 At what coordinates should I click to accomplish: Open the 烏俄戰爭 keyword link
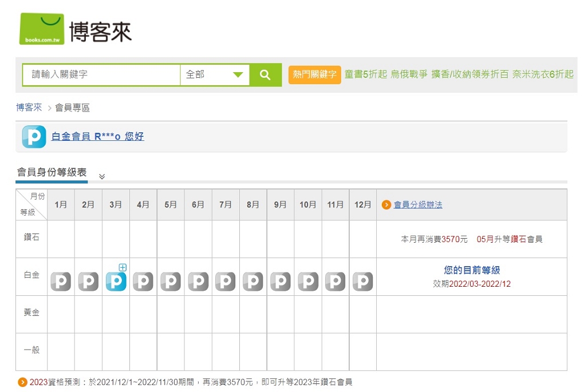[x=409, y=74]
